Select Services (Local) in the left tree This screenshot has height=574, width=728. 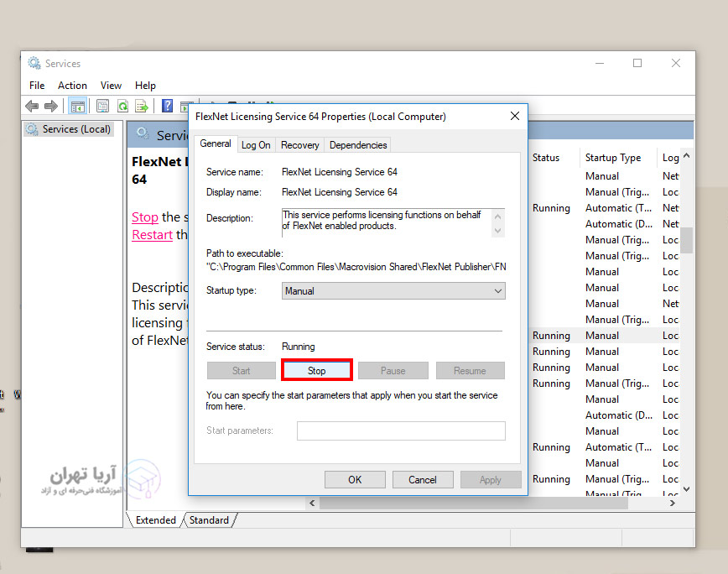pyautogui.click(x=75, y=129)
